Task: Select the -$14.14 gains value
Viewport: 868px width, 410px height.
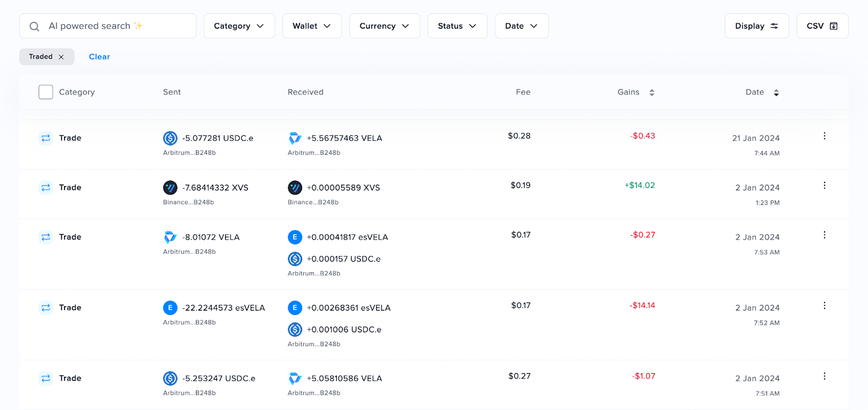Action: [x=642, y=305]
